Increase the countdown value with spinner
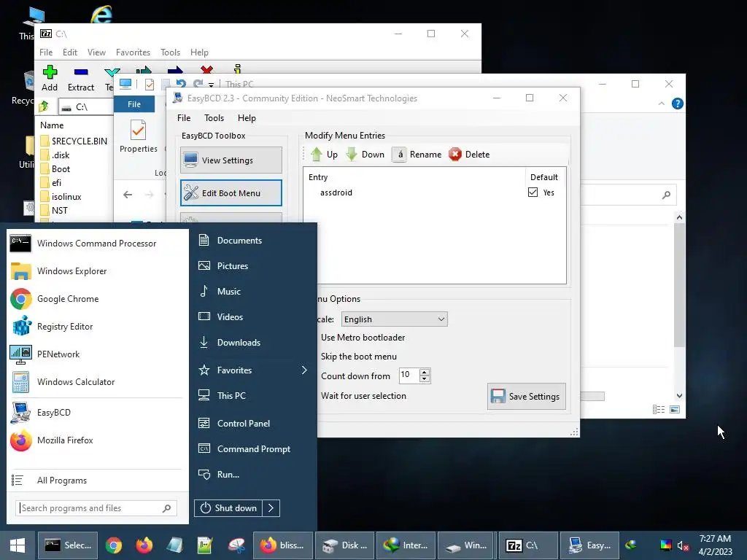The height and width of the screenshot is (560, 747). [425, 372]
